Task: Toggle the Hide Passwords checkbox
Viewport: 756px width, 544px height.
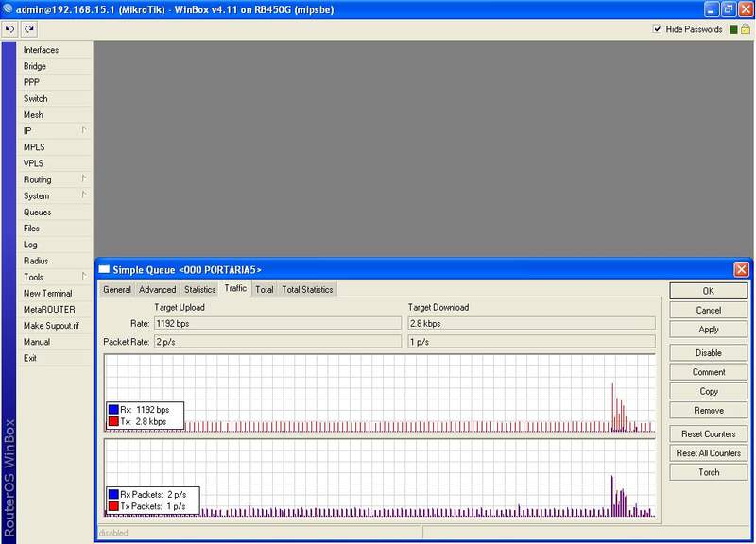Action: (x=658, y=29)
